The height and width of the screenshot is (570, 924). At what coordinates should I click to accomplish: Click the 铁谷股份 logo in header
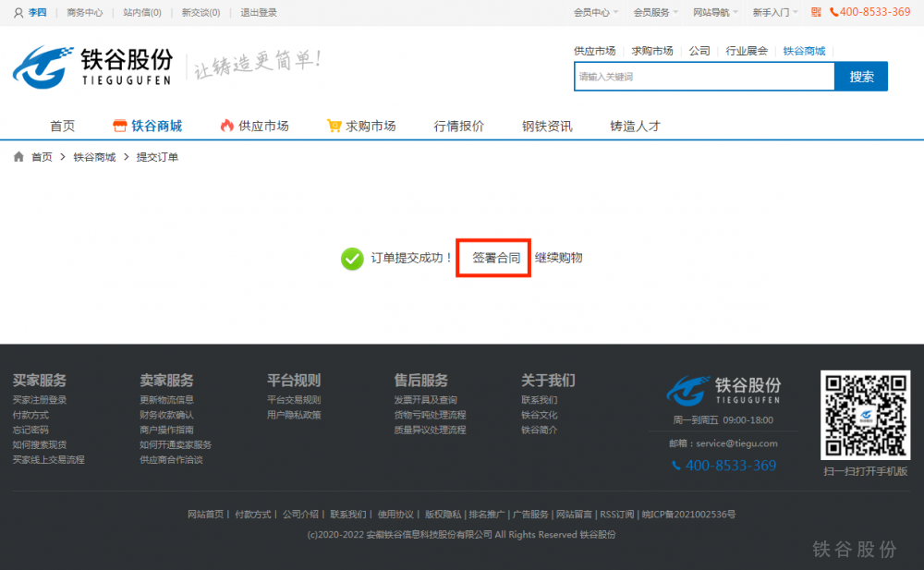pos(92,67)
